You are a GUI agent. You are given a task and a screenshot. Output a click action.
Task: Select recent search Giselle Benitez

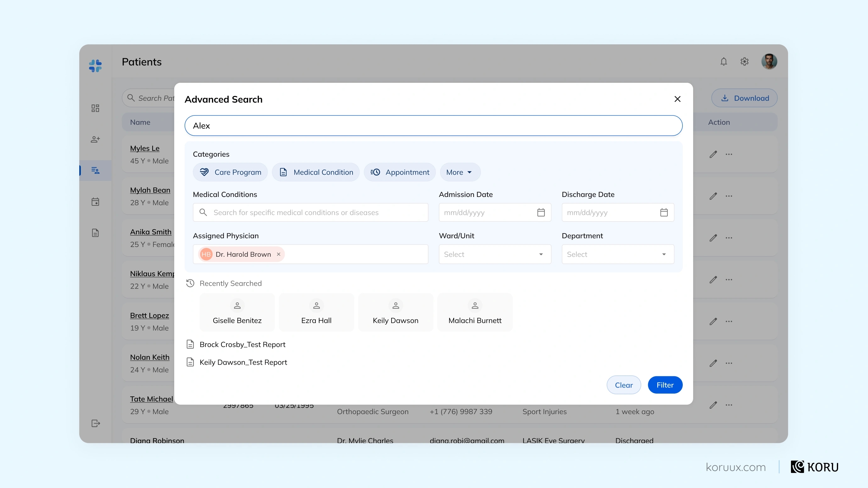click(237, 312)
